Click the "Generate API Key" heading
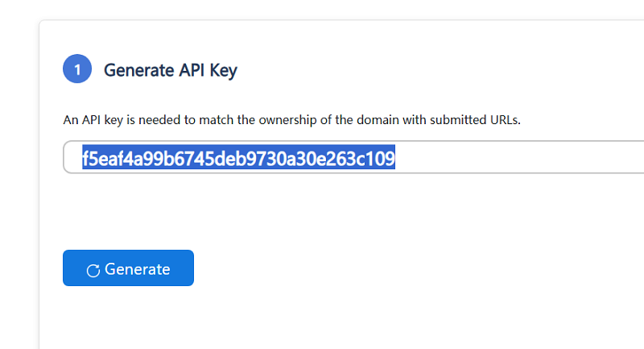This screenshot has width=644, height=349. point(171,70)
